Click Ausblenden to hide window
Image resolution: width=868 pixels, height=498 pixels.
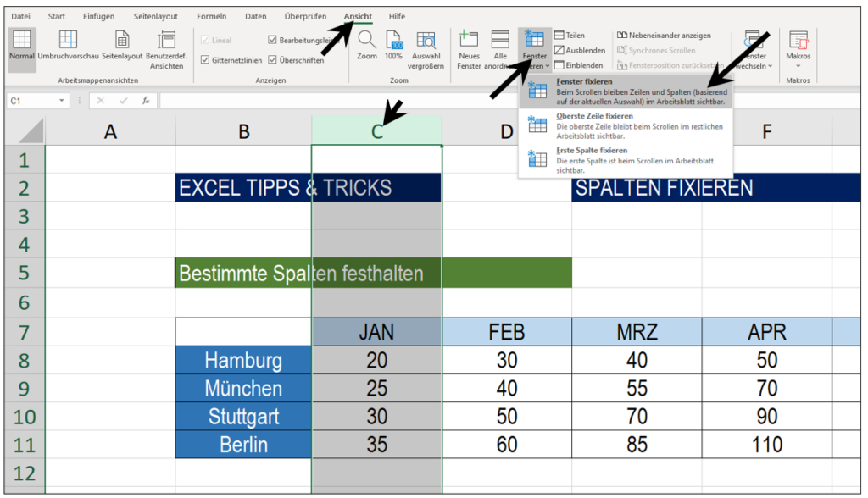pos(580,50)
